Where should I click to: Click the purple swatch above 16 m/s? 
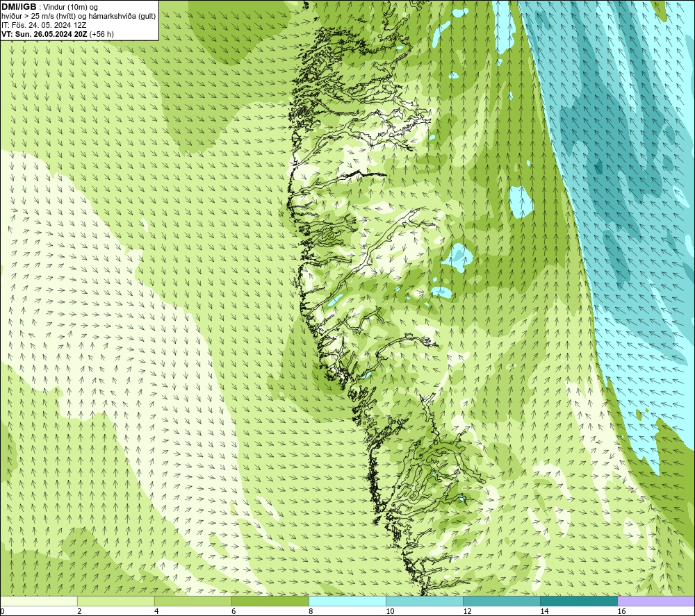pyautogui.click(x=656, y=601)
